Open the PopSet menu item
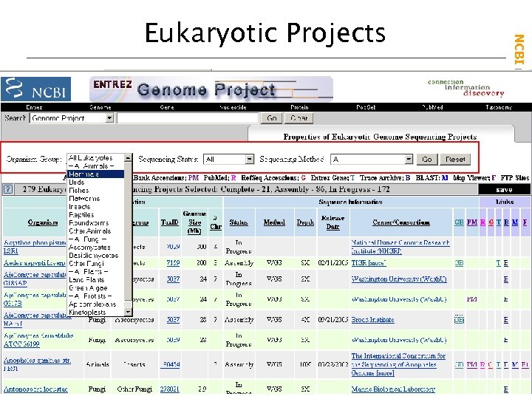 click(366, 107)
